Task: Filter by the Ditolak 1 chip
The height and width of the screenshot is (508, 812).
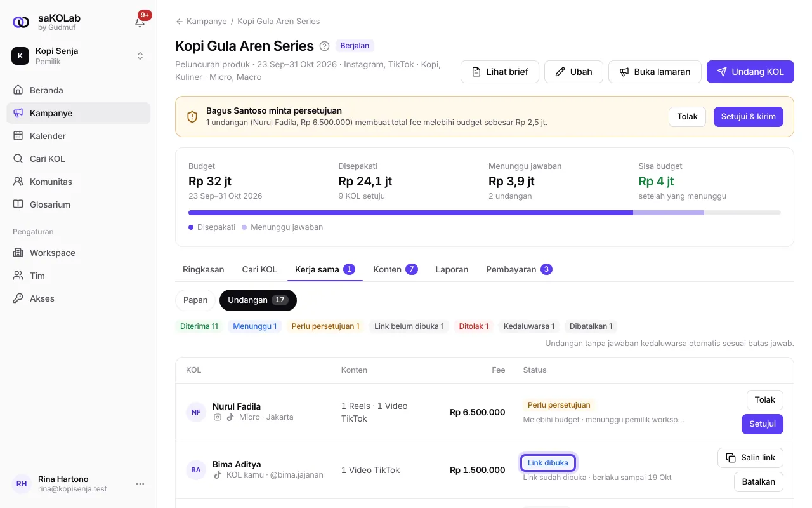Action: tap(474, 326)
